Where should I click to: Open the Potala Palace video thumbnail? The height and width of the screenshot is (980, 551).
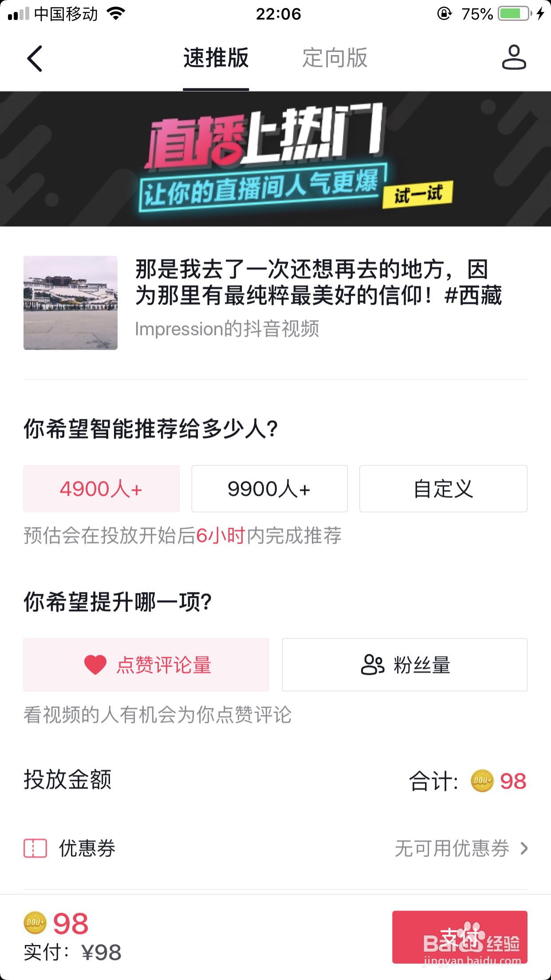click(71, 303)
